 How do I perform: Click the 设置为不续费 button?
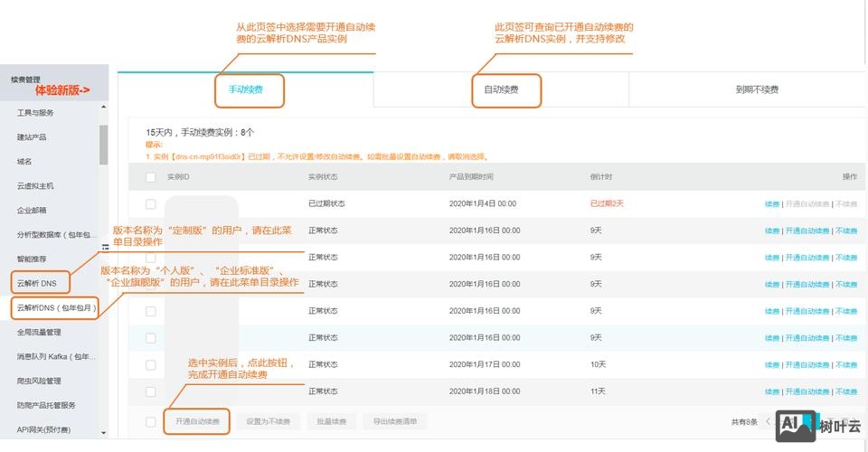[x=268, y=421]
